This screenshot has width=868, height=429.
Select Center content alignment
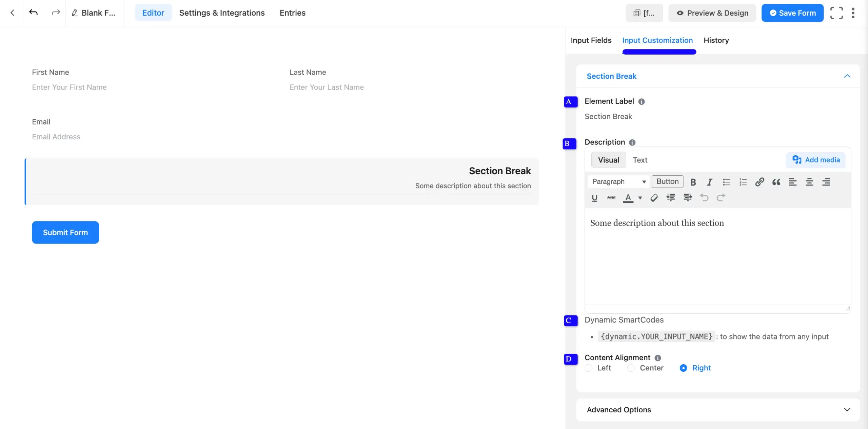pos(631,368)
